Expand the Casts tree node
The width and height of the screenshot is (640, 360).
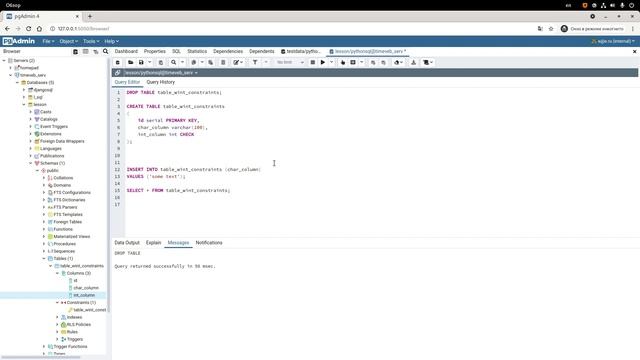click(31, 112)
